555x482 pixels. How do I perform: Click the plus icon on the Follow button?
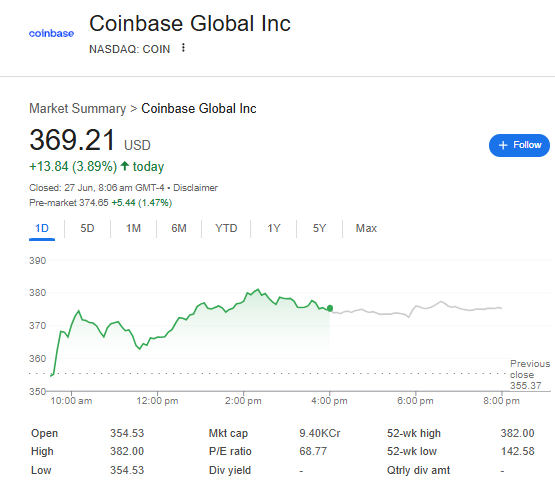(503, 145)
